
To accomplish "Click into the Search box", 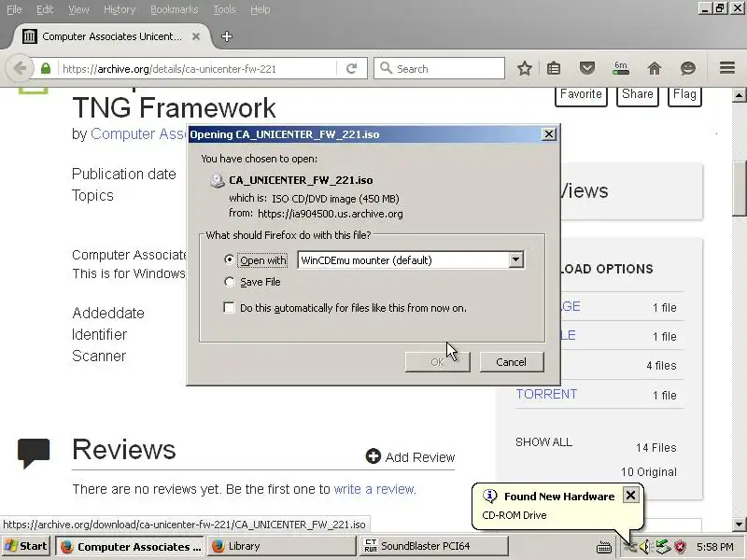I will tap(439, 68).
